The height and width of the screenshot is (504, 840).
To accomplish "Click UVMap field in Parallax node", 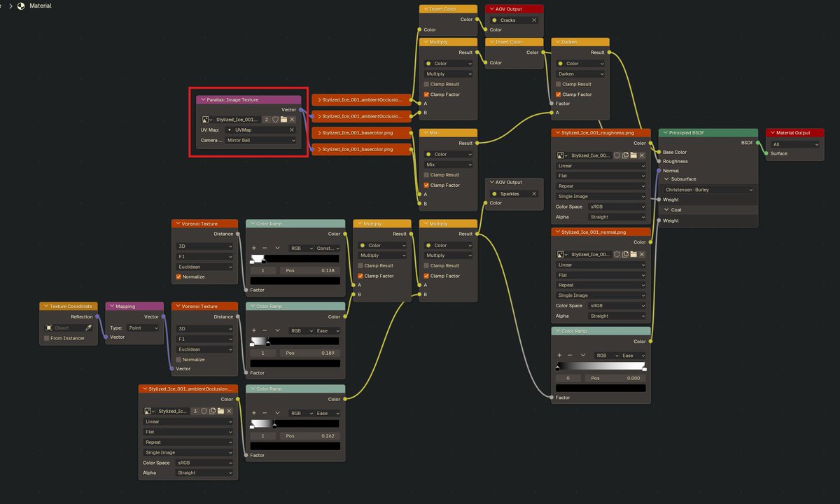I will pyautogui.click(x=260, y=129).
